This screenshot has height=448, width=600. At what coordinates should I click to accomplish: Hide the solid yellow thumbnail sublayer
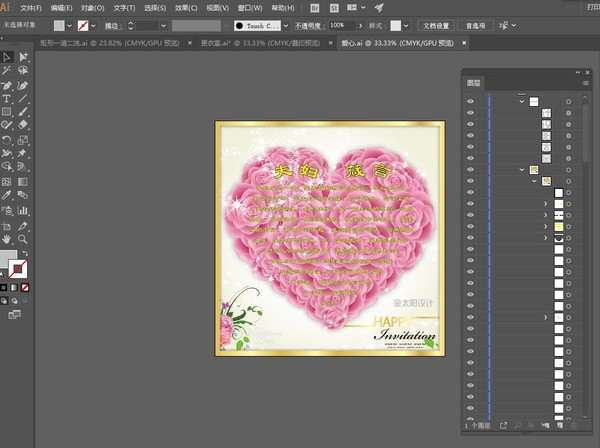coord(470,226)
